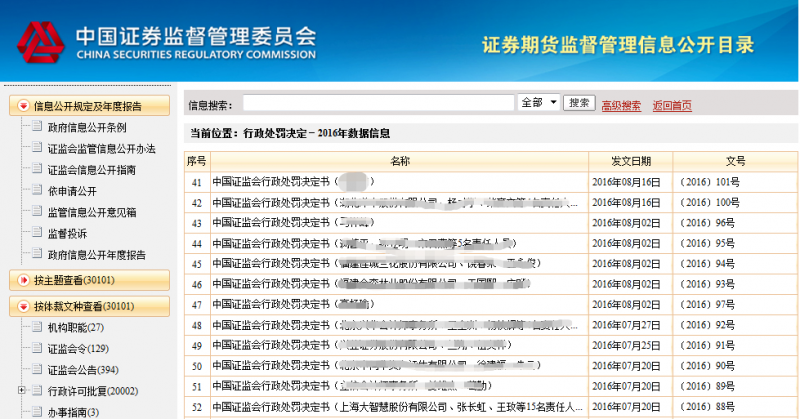The width and height of the screenshot is (800, 419).
Task: Select 证监会公告(394) in the tree
Action: click(83, 370)
